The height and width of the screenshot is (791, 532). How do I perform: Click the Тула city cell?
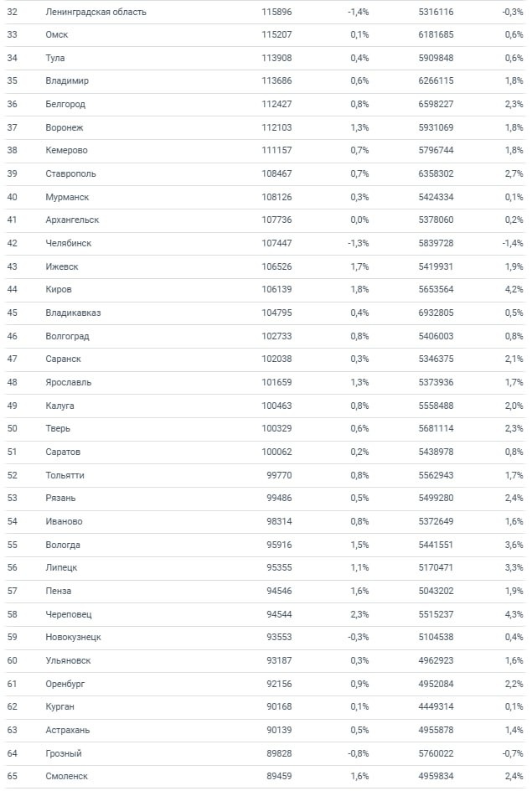pos(55,58)
